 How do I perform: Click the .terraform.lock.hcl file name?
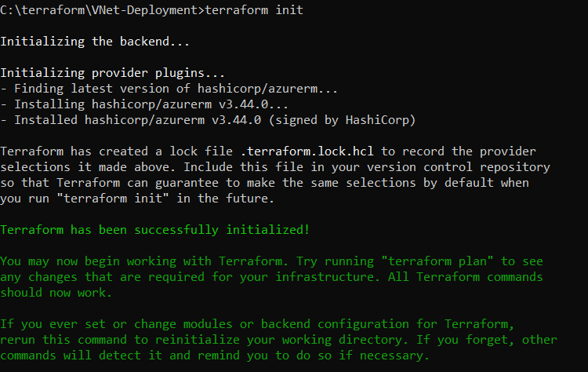307,151
